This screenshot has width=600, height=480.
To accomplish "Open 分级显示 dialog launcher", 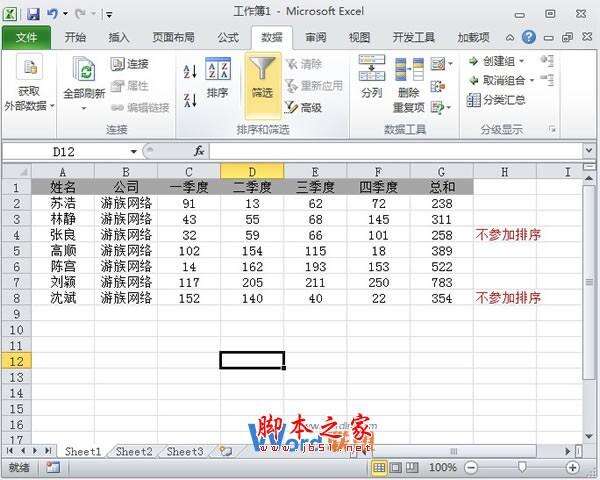I will tap(552, 129).
